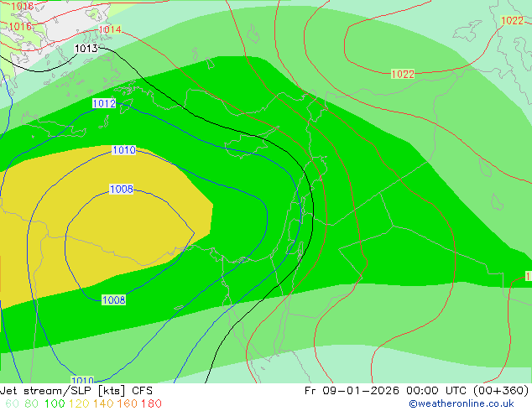
Task: Click the black 1013 isobar label
Action: pyautogui.click(x=86, y=49)
